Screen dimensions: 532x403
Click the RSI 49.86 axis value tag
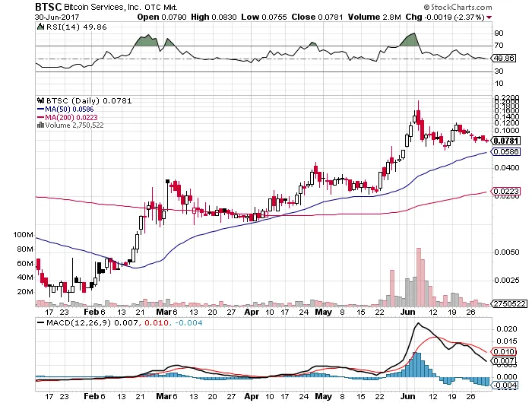coord(503,58)
